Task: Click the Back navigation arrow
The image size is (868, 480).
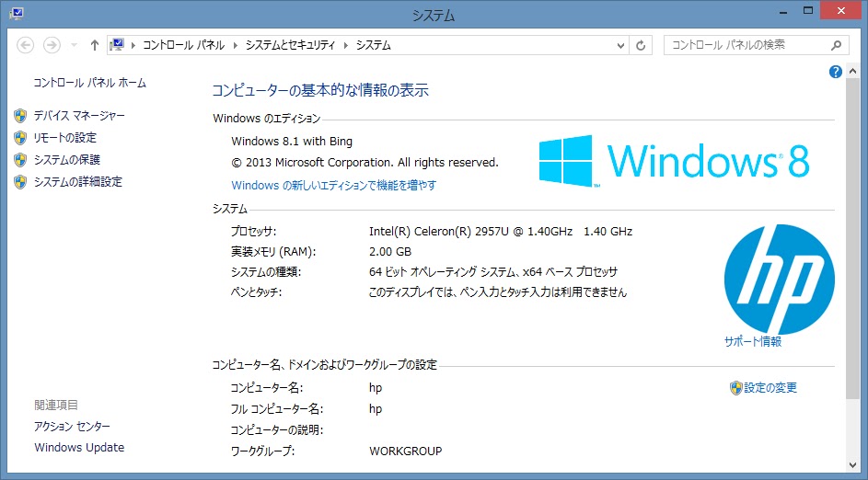Action: 26,45
